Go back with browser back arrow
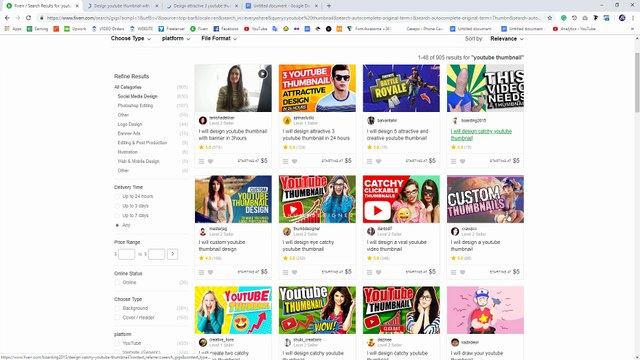This screenshot has width=640, height=360. click(7, 18)
